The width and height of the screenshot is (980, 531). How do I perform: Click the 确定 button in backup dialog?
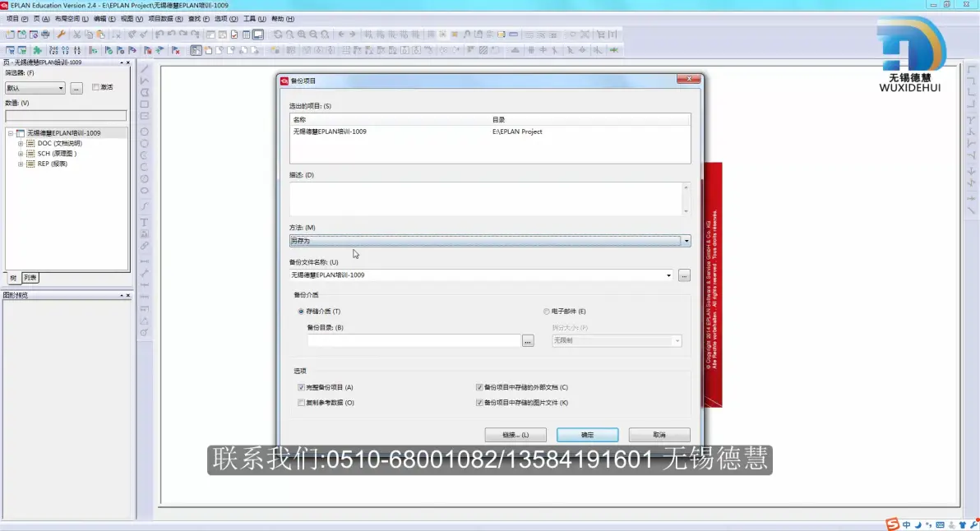click(x=588, y=435)
